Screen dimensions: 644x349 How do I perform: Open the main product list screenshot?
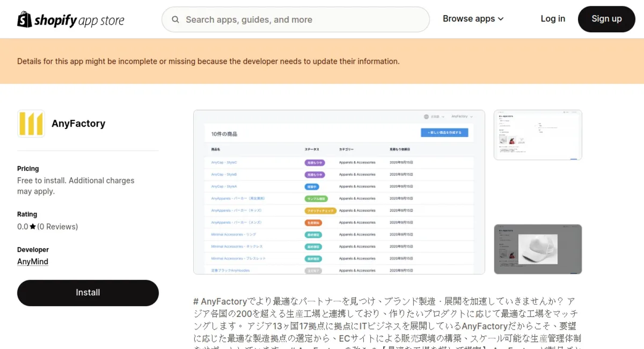339,192
